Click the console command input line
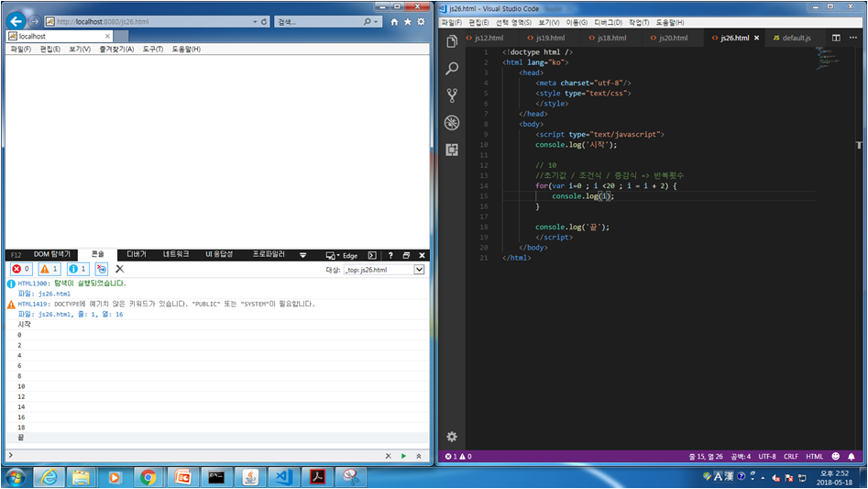This screenshot has height=489, width=868. pyautogui.click(x=196, y=456)
